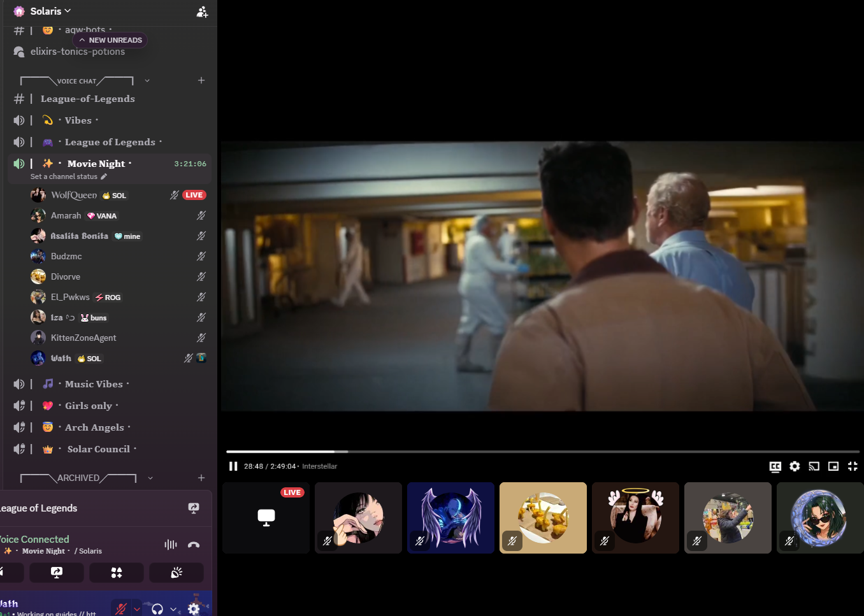Click WolfQueen's avatar in the voice list
Image resolution: width=864 pixels, height=616 pixels.
pos(38,195)
